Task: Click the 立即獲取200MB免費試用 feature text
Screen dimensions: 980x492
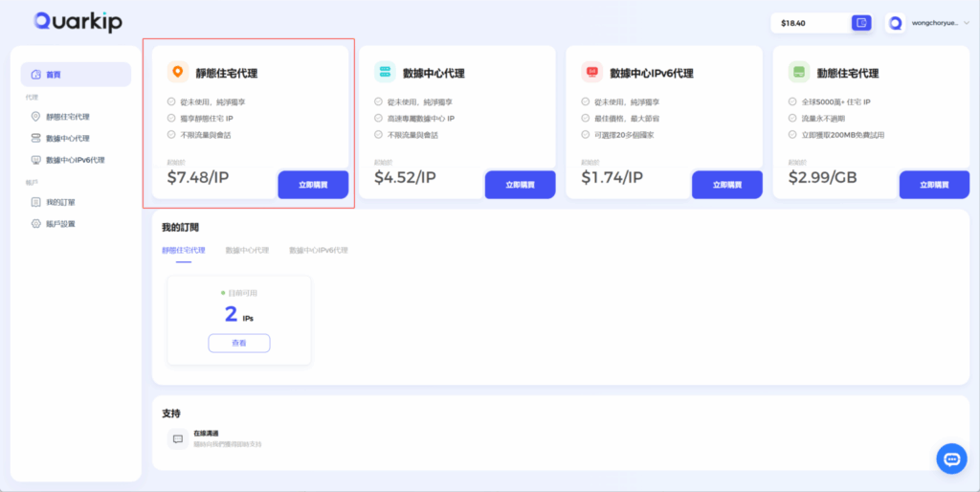Action: tap(843, 134)
